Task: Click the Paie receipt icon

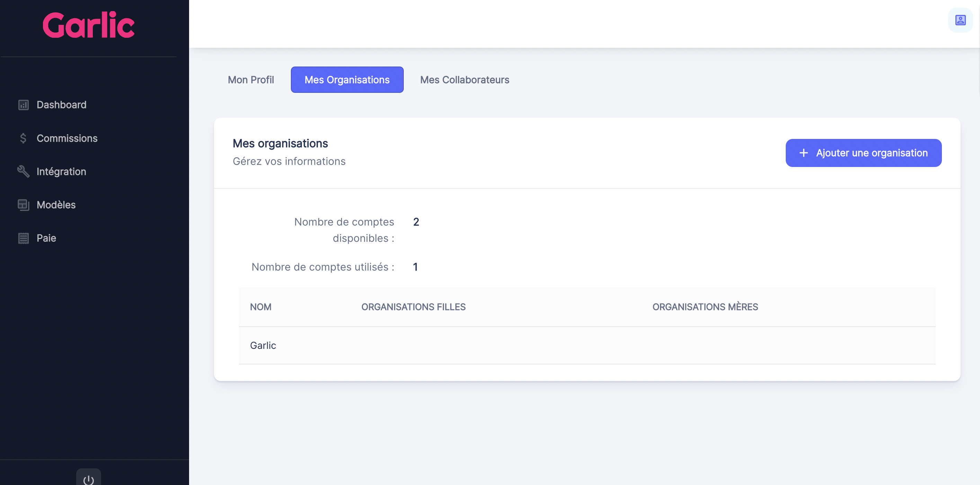Action: point(23,238)
